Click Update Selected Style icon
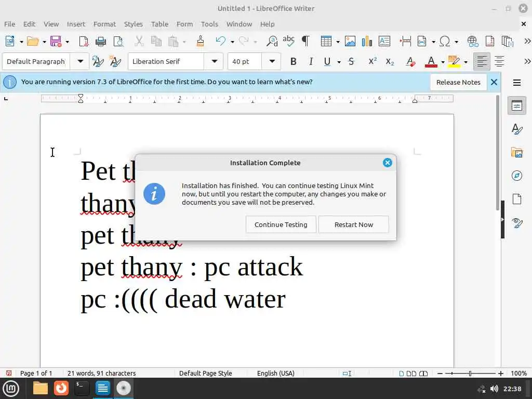The image size is (532, 399). click(98, 61)
